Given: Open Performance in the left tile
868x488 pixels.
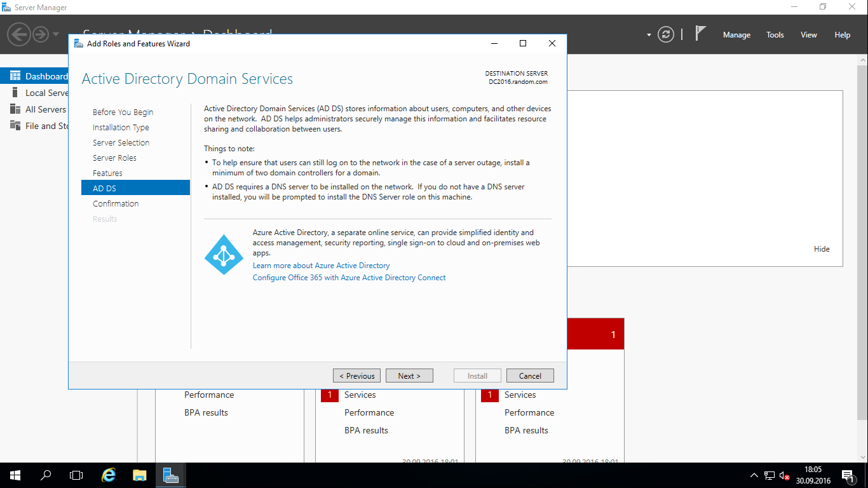Looking at the screenshot, I should click(209, 395).
